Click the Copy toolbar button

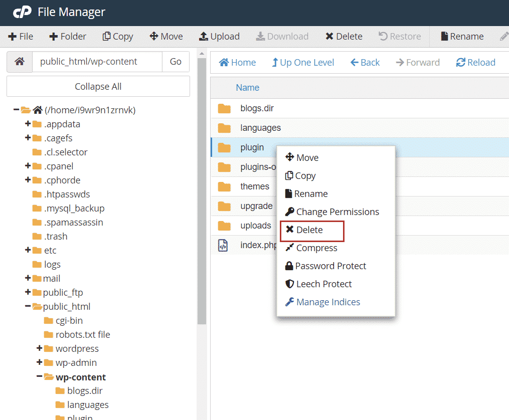point(118,36)
